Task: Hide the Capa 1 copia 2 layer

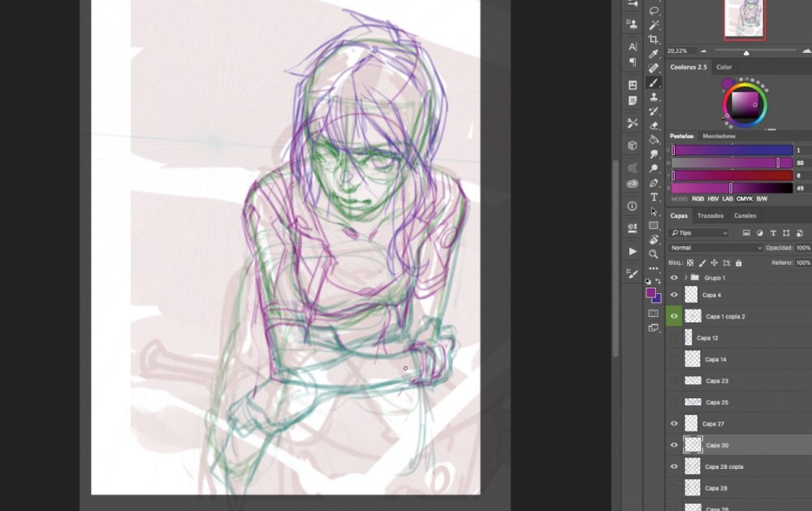Action: point(674,316)
